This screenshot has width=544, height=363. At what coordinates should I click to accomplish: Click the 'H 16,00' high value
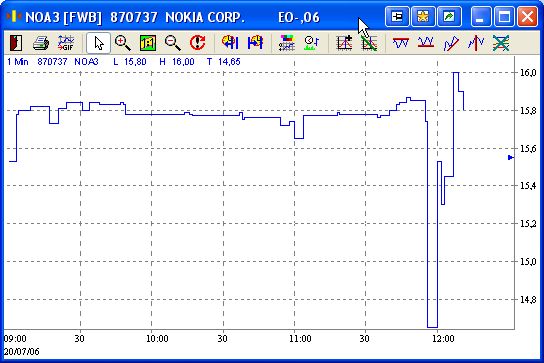point(177,62)
